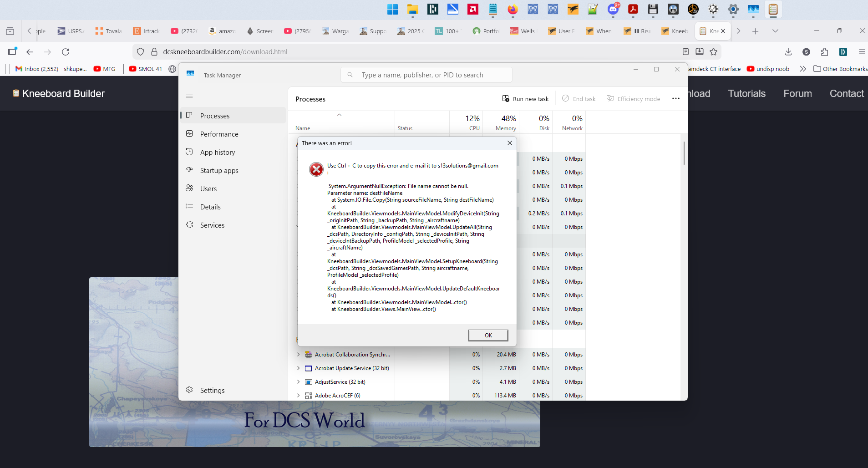Viewport: 868px width, 468px height.
Task: Close the error dialog with X
Action: pos(510,143)
